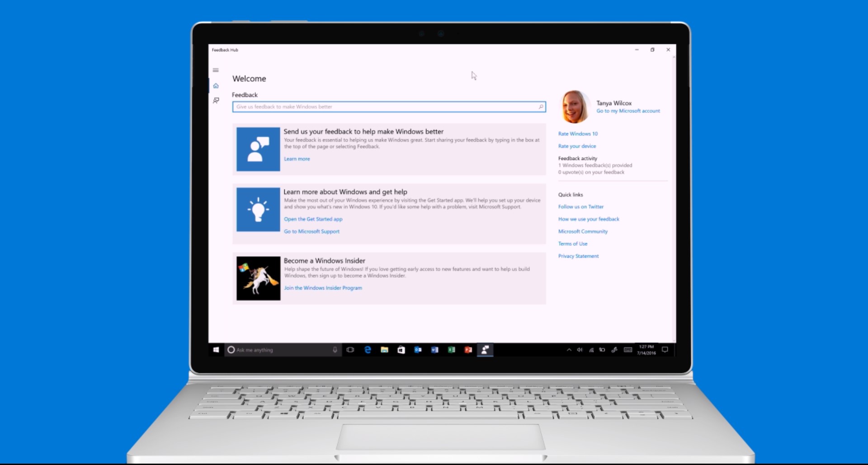Click the network tray icon
Image resolution: width=868 pixels, height=465 pixels.
591,350
